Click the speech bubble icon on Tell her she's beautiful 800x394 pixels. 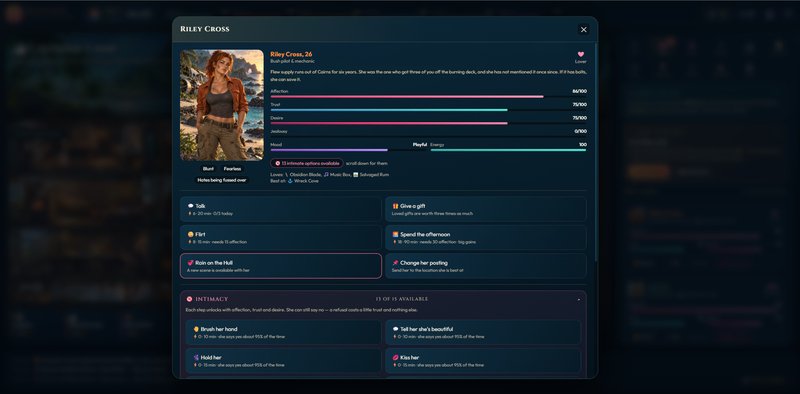(395, 330)
